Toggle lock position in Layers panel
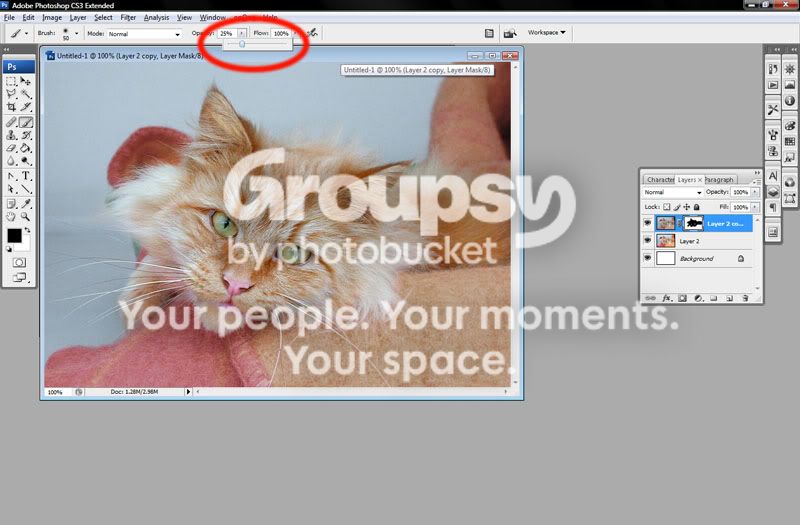The width and height of the screenshot is (800, 525). pyautogui.click(x=687, y=207)
